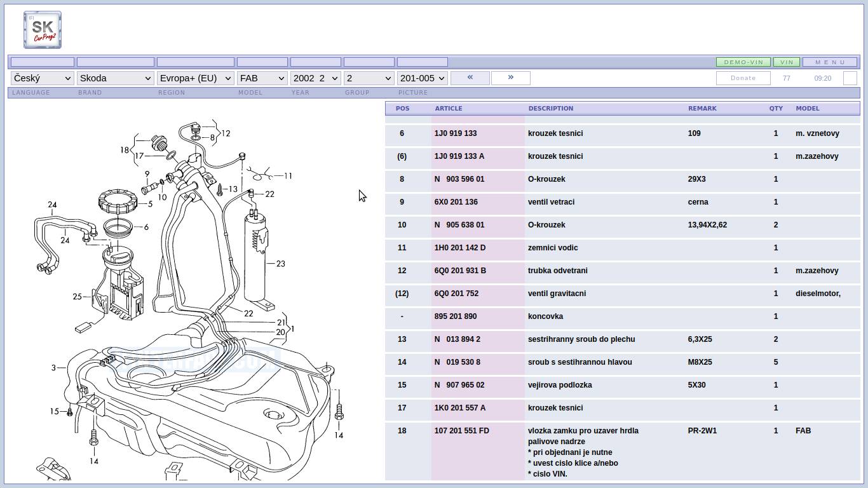Click callout number 18 in the diagram
This screenshot has width=868, height=488.
coord(125,151)
